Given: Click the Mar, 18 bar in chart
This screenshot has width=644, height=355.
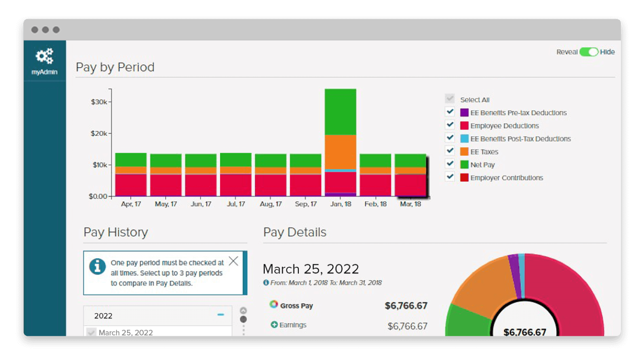Looking at the screenshot, I should 410,175.
